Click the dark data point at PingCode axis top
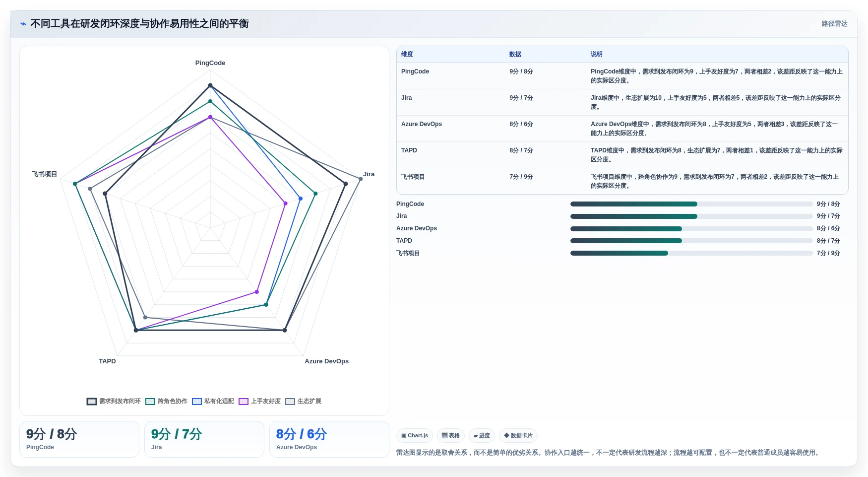This screenshot has width=868, height=477. point(210,85)
